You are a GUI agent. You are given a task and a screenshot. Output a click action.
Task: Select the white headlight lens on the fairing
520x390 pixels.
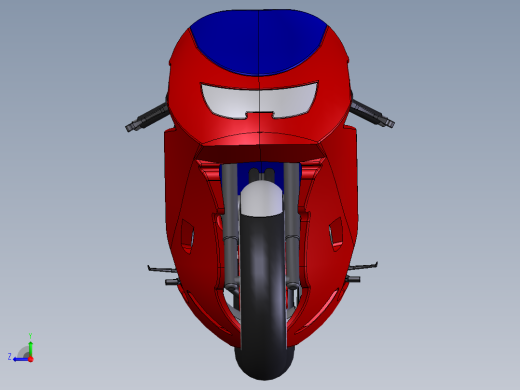[259, 101]
